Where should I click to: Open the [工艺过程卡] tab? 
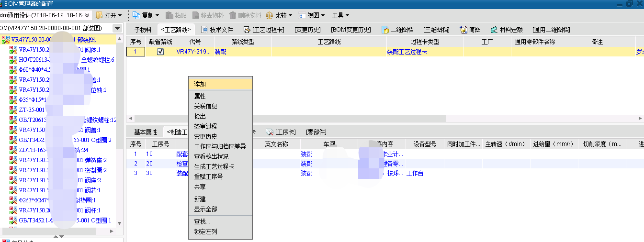click(264, 30)
